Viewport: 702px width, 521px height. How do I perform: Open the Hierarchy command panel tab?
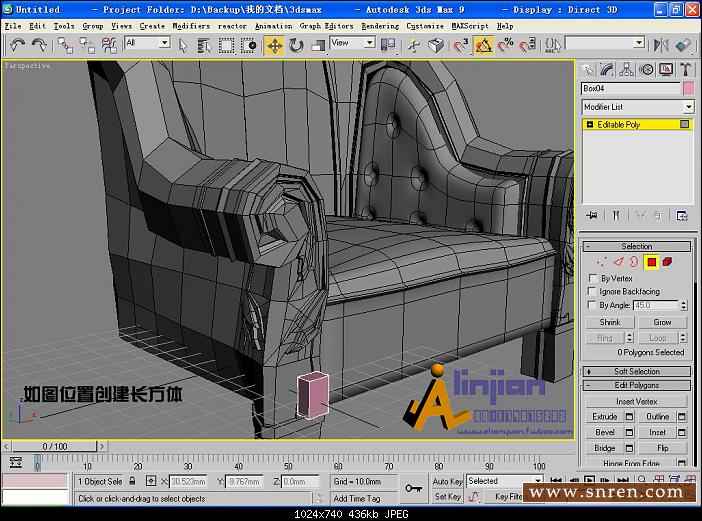[x=626, y=70]
